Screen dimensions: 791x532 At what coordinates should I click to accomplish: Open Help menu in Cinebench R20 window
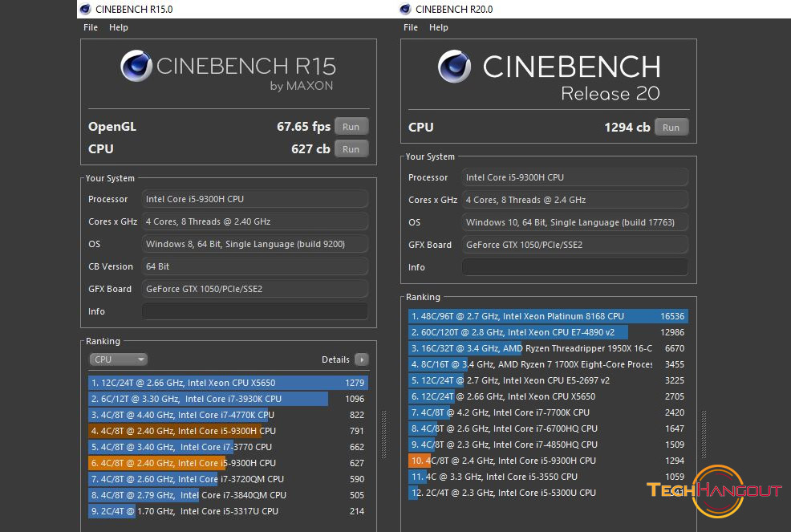coord(438,27)
